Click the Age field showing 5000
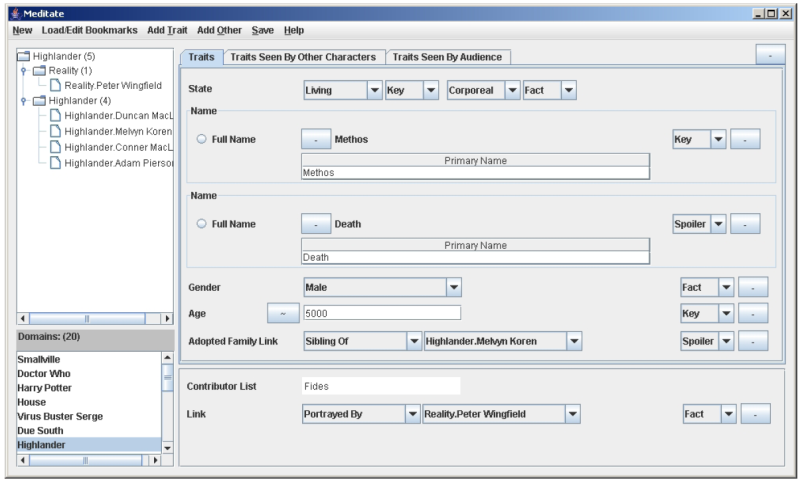This screenshot has height=480, width=800. [382, 313]
